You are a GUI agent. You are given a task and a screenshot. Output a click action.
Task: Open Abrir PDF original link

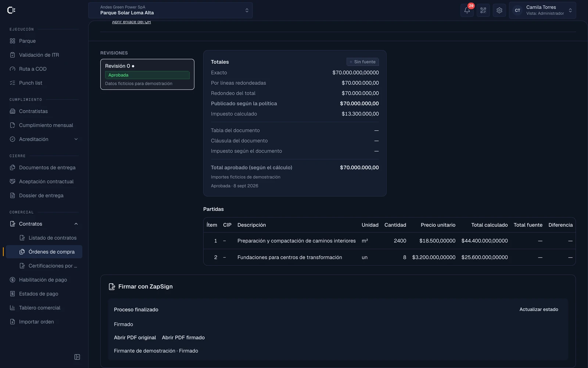[x=135, y=337]
